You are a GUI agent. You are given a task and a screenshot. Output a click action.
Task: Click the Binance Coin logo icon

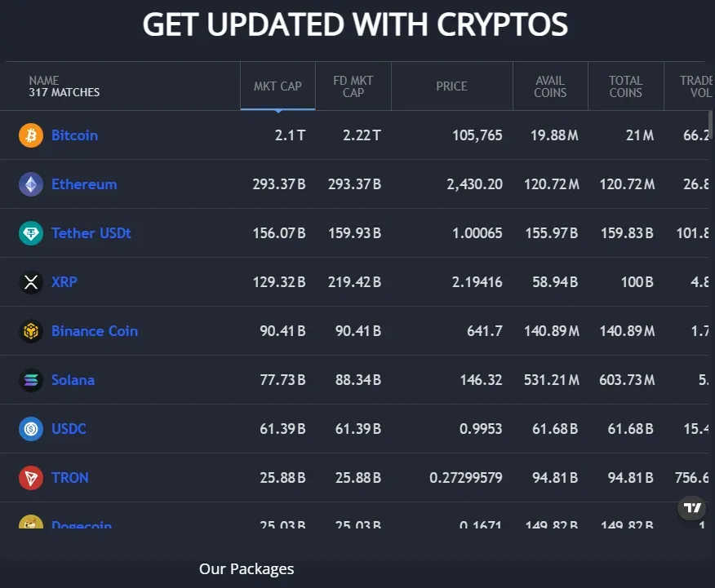[x=31, y=331]
